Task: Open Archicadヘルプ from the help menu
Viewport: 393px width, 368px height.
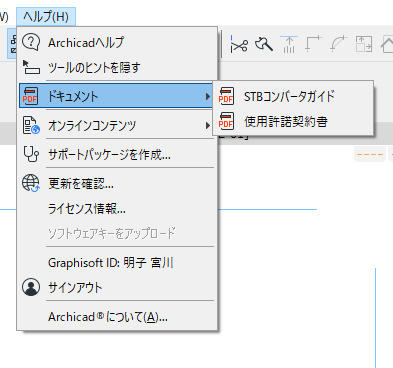Action: (x=116, y=42)
